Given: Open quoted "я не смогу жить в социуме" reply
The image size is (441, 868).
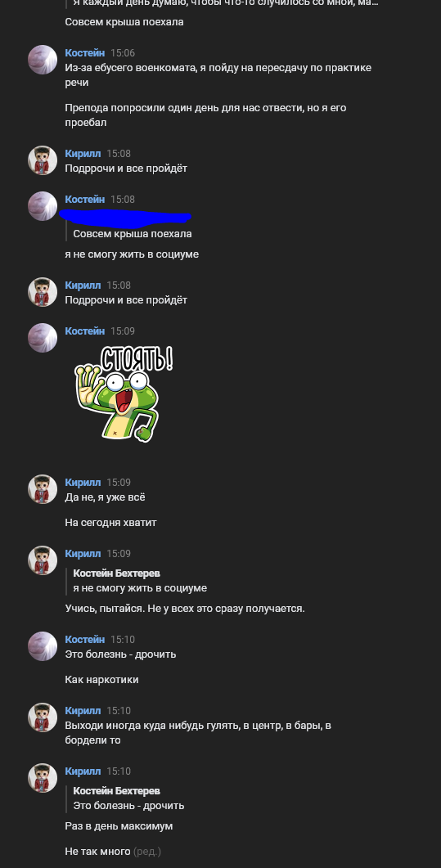Looking at the screenshot, I should [140, 581].
